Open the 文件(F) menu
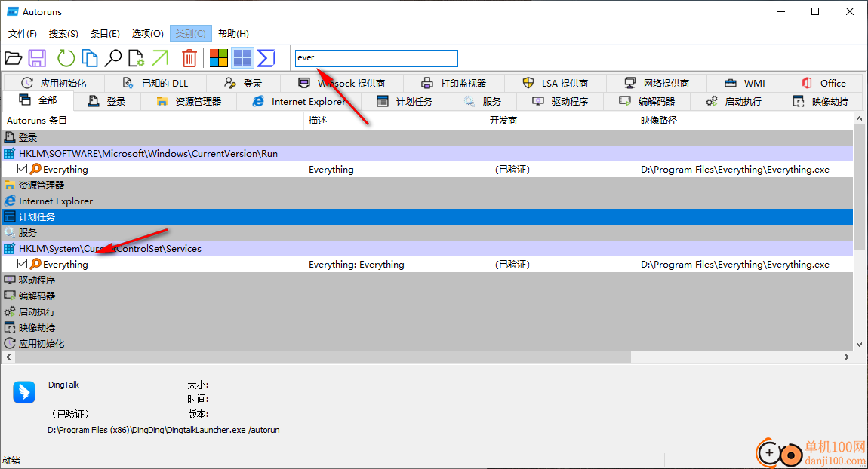The image size is (868, 469). point(23,34)
